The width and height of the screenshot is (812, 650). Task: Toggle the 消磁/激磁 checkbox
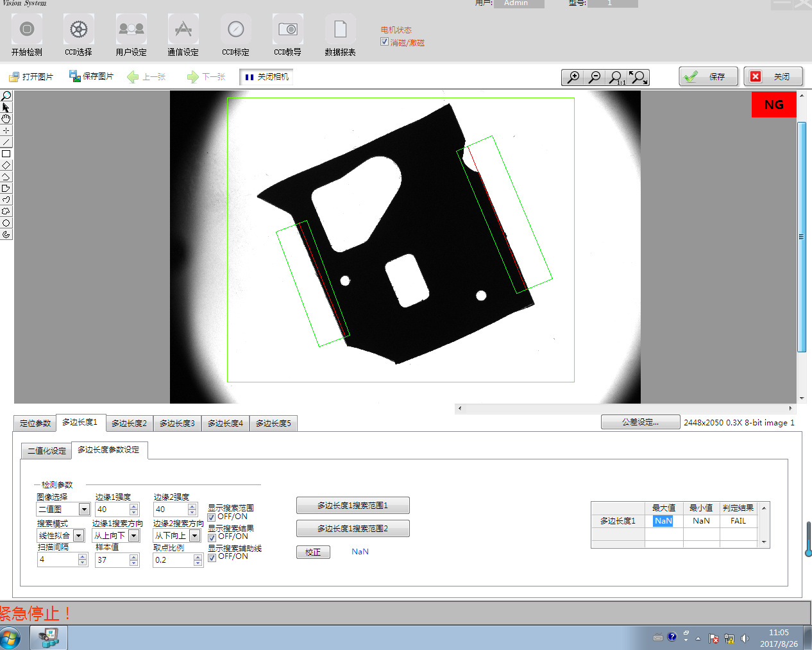pyautogui.click(x=385, y=42)
